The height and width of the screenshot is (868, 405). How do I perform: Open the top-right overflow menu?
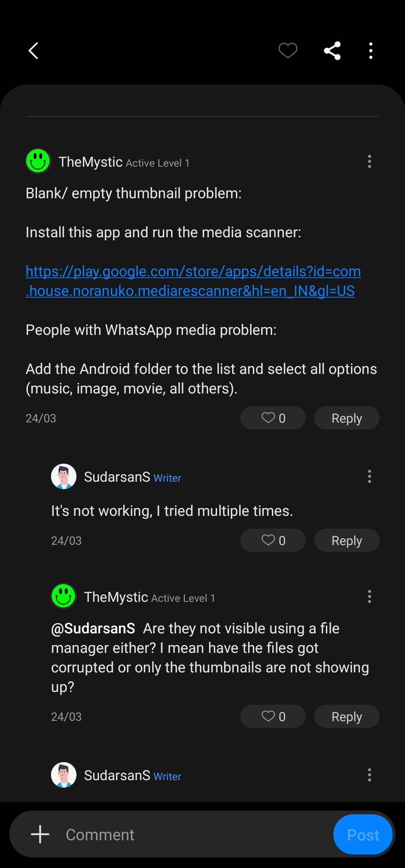(x=370, y=51)
